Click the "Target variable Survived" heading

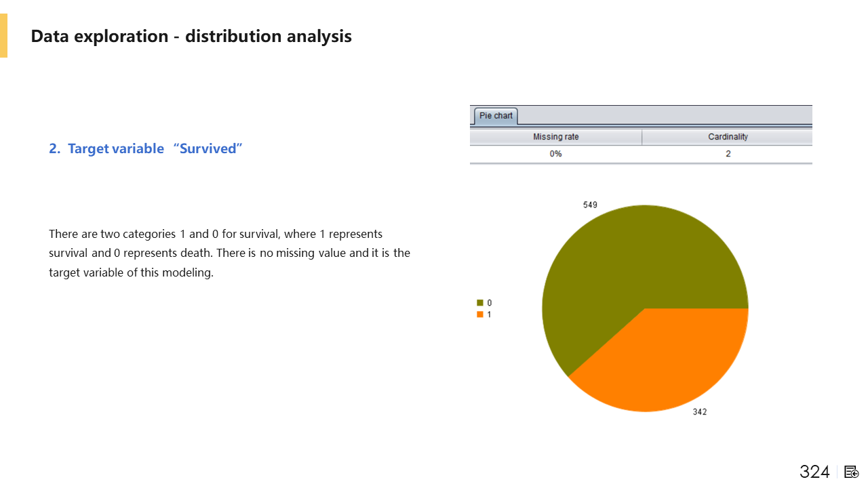(x=145, y=148)
